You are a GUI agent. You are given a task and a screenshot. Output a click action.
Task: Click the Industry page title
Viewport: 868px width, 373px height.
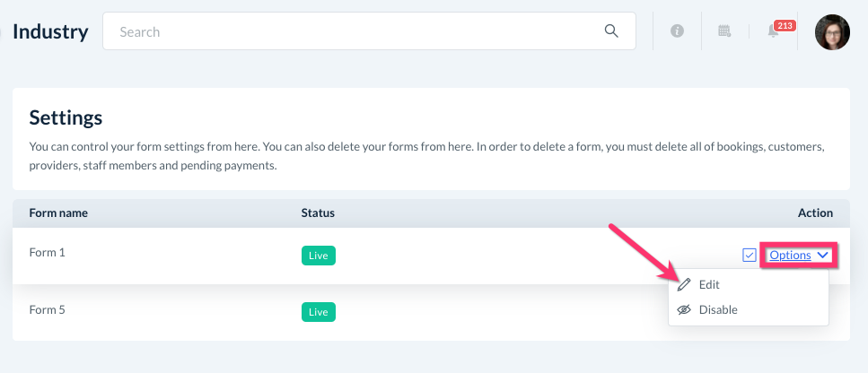pos(50,32)
